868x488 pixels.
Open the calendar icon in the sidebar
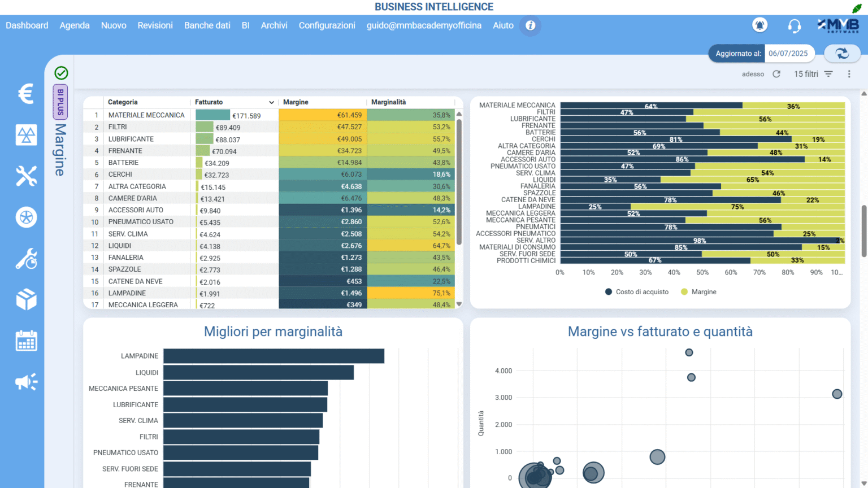pyautogui.click(x=26, y=341)
